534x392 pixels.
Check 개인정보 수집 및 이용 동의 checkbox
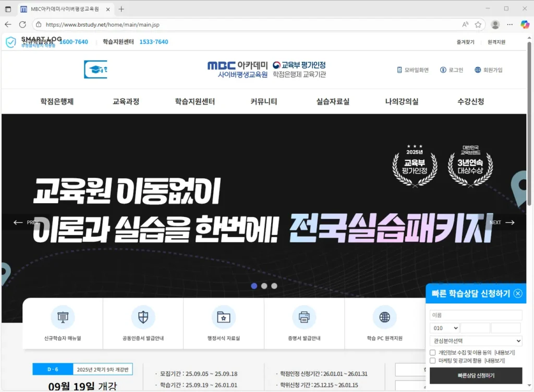pos(432,352)
